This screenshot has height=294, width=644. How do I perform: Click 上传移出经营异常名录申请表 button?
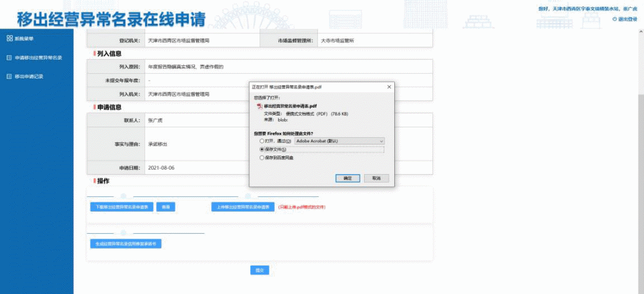pyautogui.click(x=242, y=207)
